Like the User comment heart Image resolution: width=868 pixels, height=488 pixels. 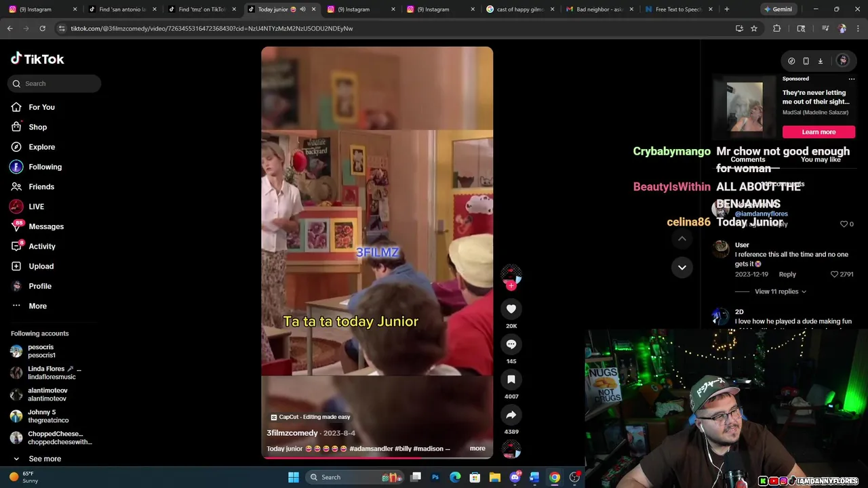[x=835, y=274]
